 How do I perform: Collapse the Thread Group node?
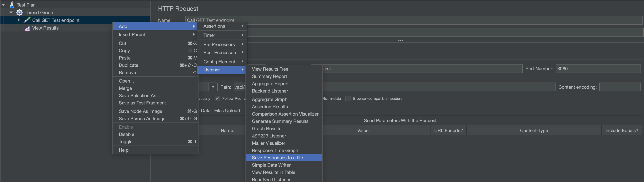[x=11, y=12]
